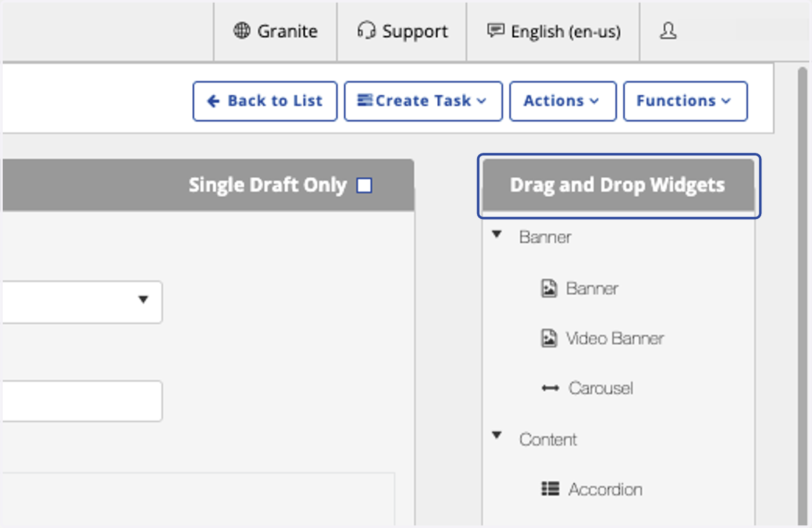Viewport: 812px width, 528px height.
Task: Select the Accordion label
Action: point(606,489)
